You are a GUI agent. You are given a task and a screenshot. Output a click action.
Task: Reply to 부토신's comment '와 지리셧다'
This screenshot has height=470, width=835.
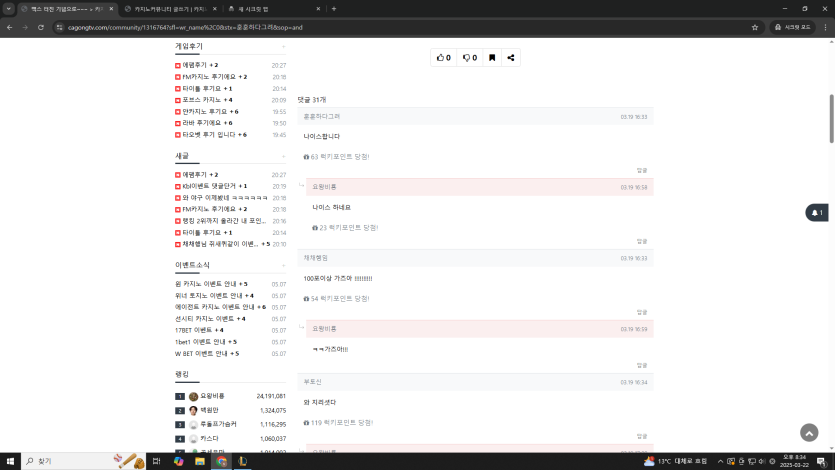point(642,436)
